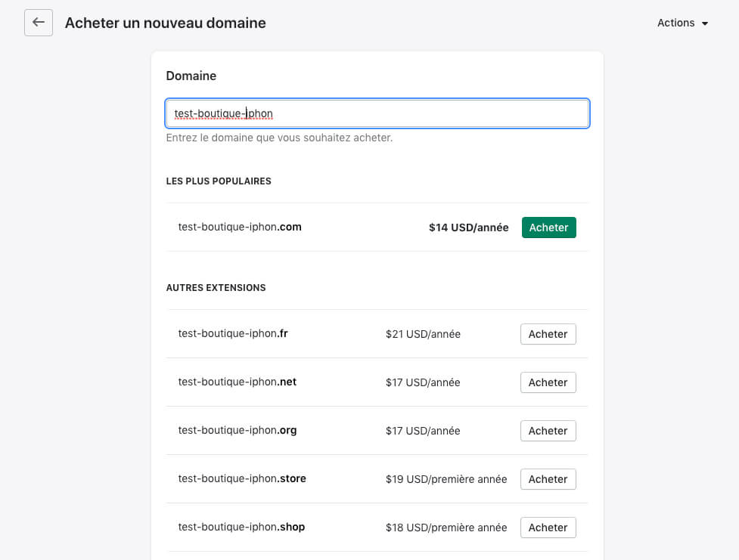The image size is (739, 560).
Task: Select the test-boutique-iphon.org domain row
Action: coord(377,431)
